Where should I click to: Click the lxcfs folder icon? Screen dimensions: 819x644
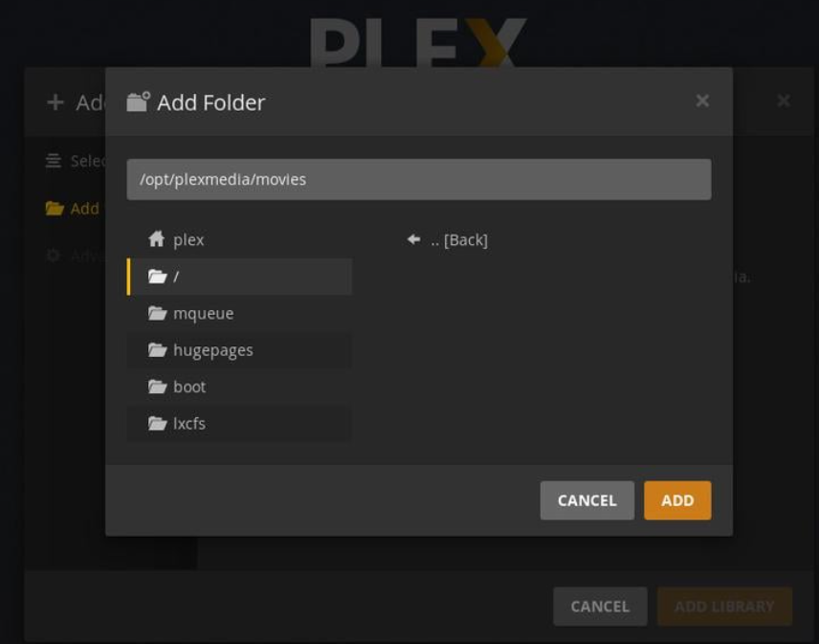[157, 423]
